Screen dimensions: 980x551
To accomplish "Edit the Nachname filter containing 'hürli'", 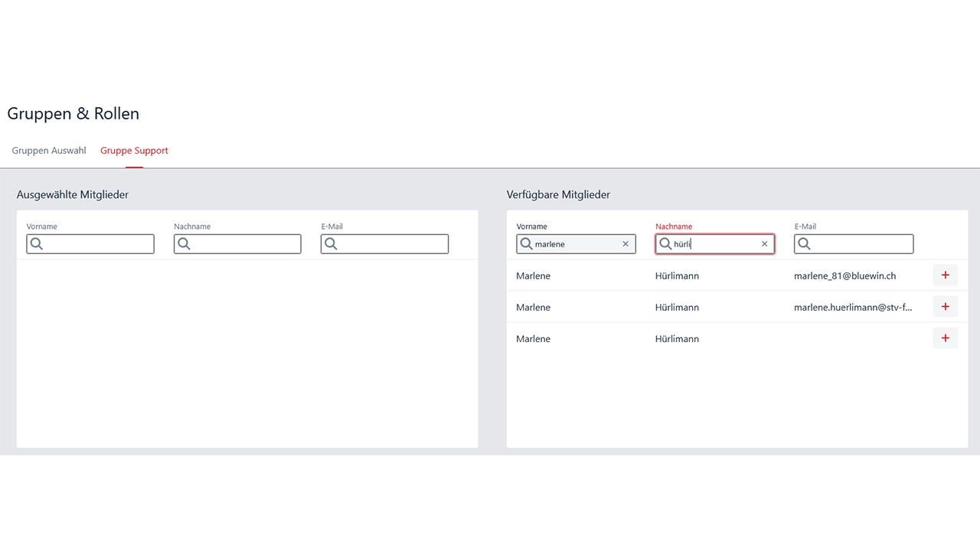I will [x=714, y=244].
